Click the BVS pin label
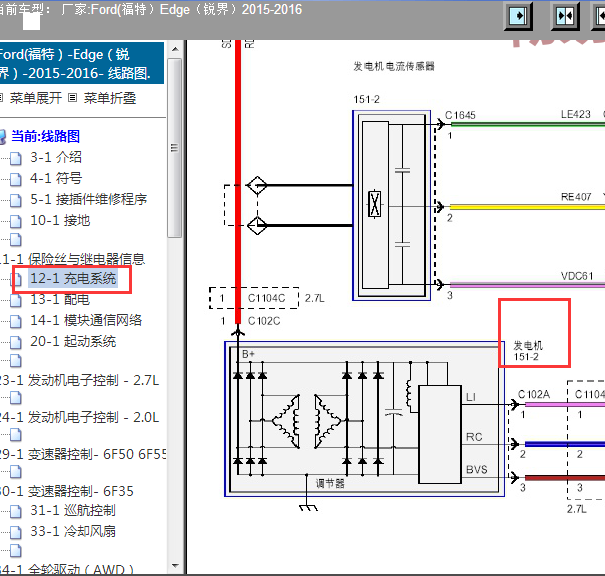605x576 pixels. (477, 470)
